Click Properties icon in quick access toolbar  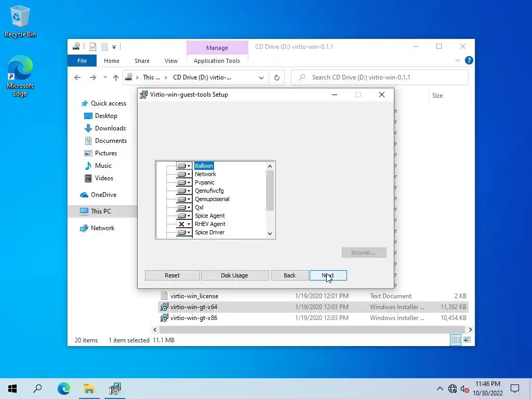pos(93,46)
